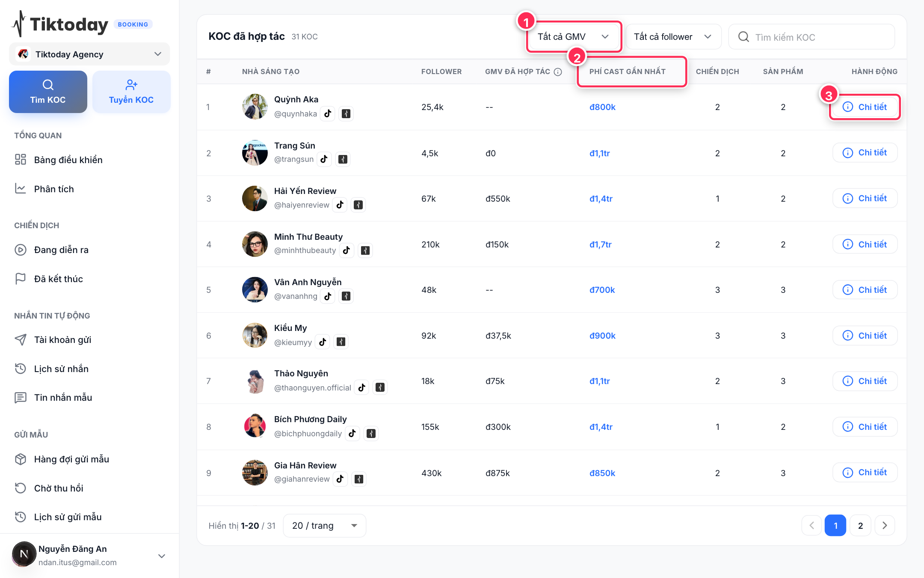Click TikTok icon beside @giahanreview
This screenshot has height=578, width=924.
coord(340,479)
